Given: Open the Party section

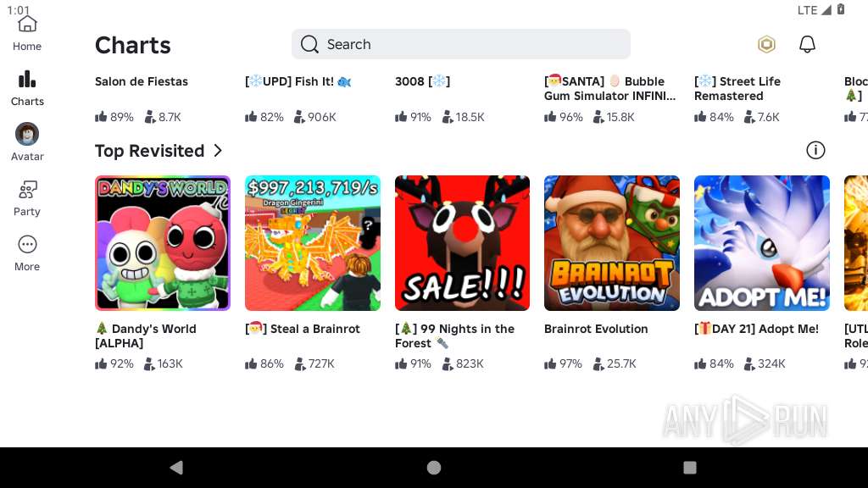Looking at the screenshot, I should point(27,197).
